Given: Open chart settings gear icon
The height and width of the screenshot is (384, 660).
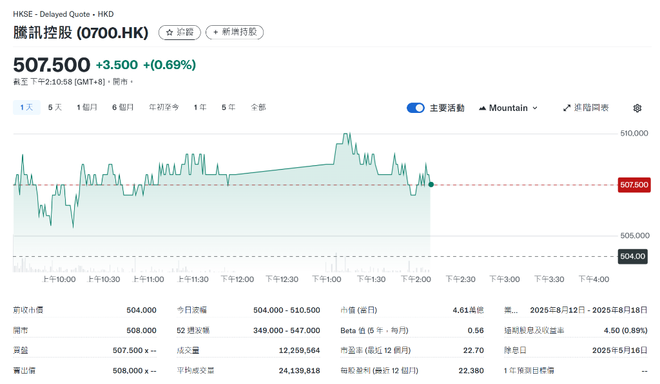Looking at the screenshot, I should point(637,108).
